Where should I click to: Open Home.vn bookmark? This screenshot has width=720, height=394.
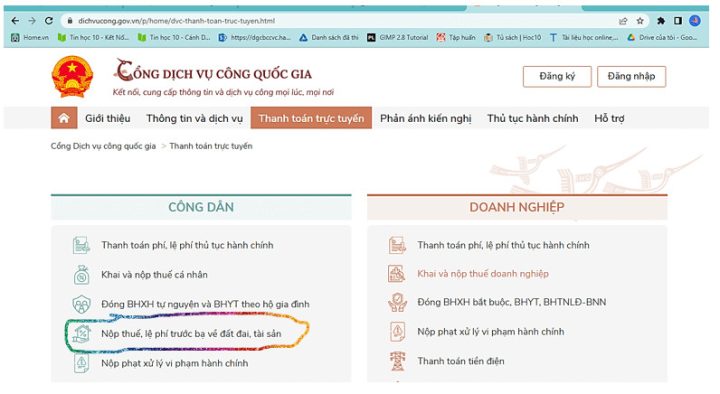pyautogui.click(x=30, y=38)
